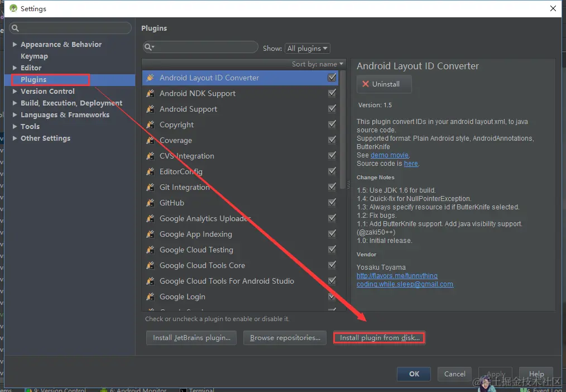Select the Git Integration plugin row
Viewport: 566px width, 392px height.
241,187
